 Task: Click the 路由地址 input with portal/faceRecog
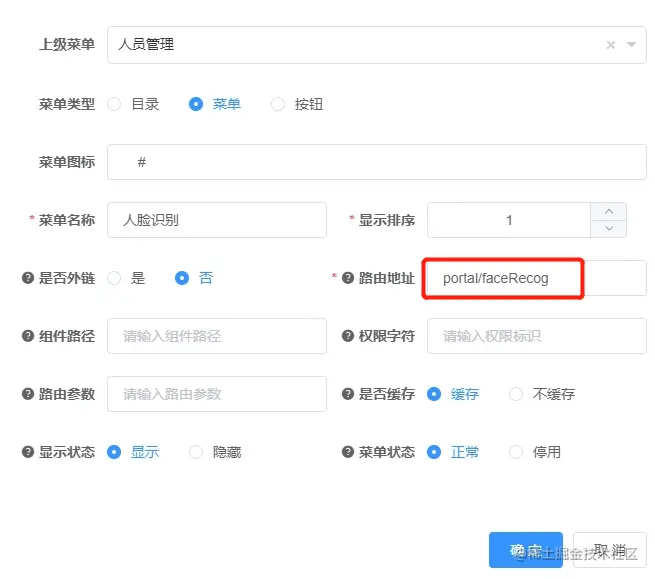[537, 278]
